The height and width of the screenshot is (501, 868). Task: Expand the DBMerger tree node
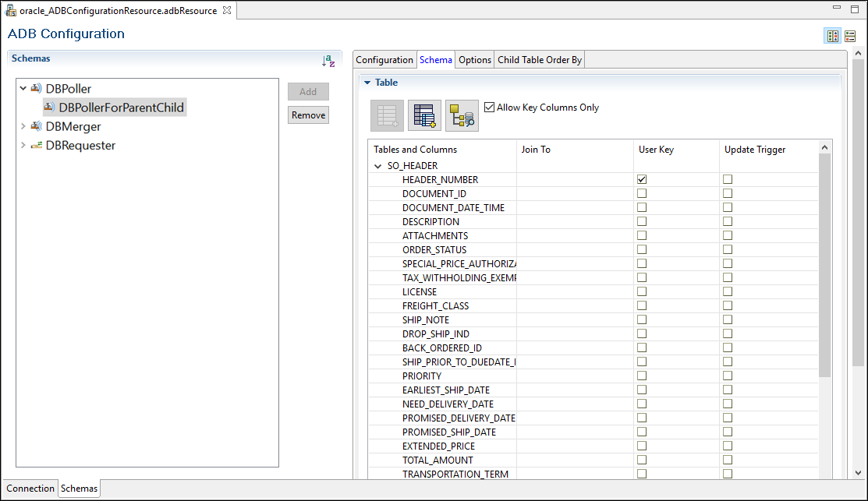pyautogui.click(x=23, y=126)
